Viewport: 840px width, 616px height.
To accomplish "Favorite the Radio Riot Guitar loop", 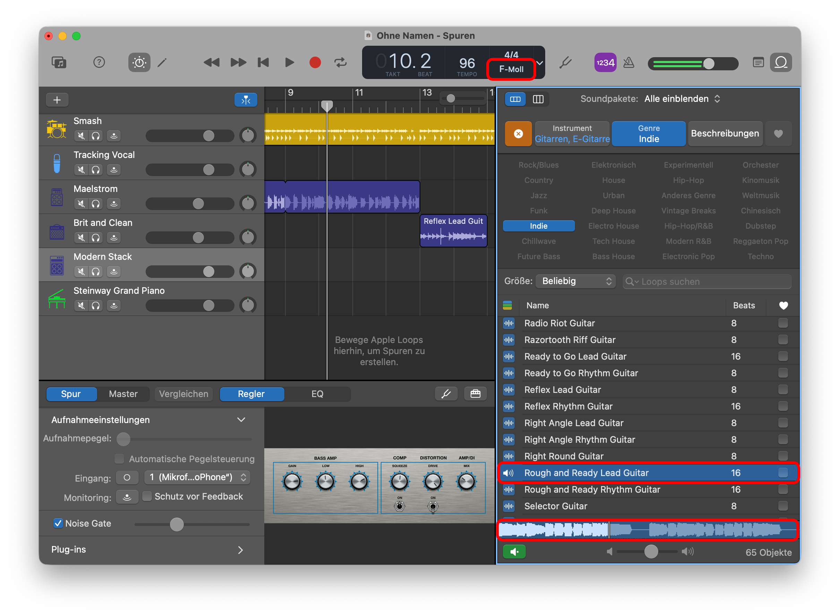I will coord(783,323).
